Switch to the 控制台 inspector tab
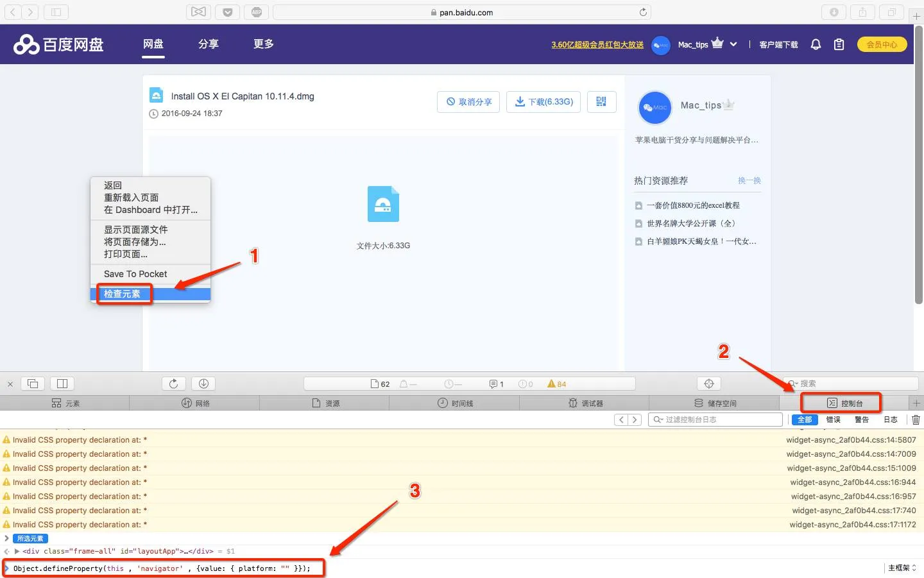924x578 pixels. (844, 403)
